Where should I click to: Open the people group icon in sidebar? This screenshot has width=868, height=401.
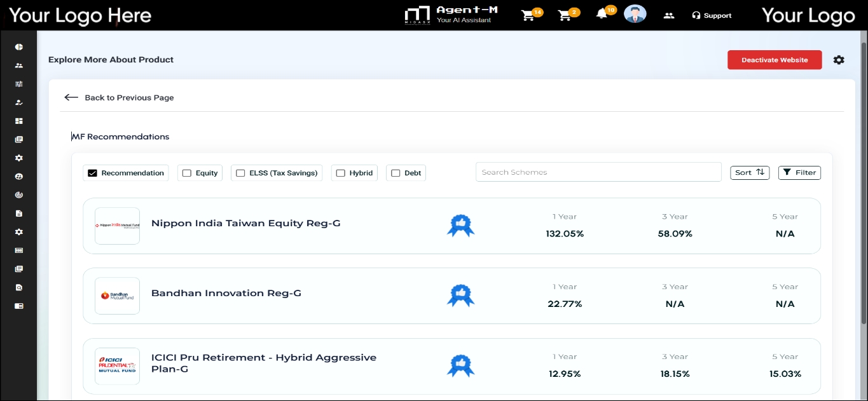[19, 65]
